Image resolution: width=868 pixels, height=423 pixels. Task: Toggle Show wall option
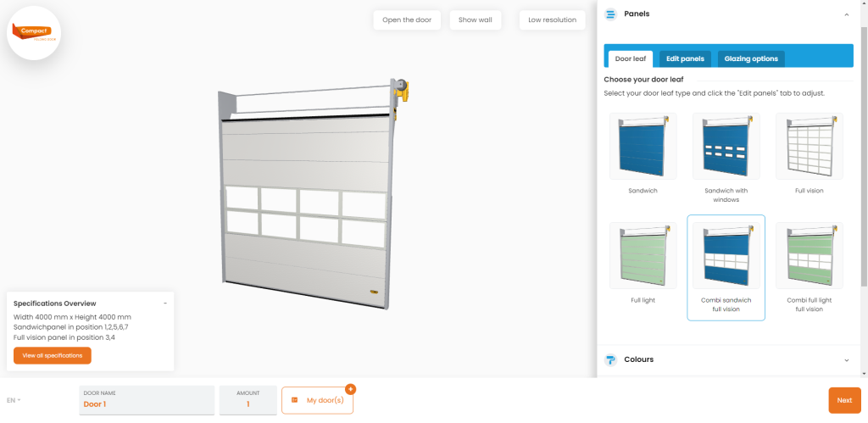pyautogui.click(x=476, y=20)
